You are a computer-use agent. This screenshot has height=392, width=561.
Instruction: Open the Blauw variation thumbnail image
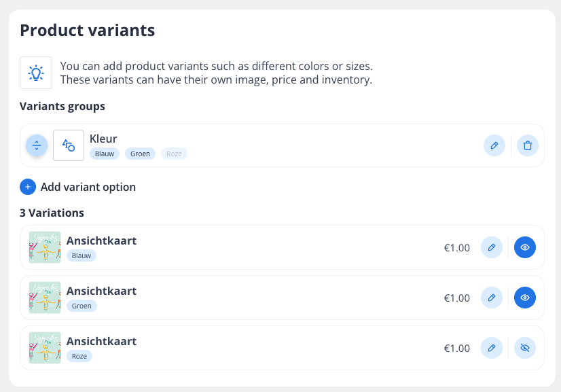tap(45, 247)
